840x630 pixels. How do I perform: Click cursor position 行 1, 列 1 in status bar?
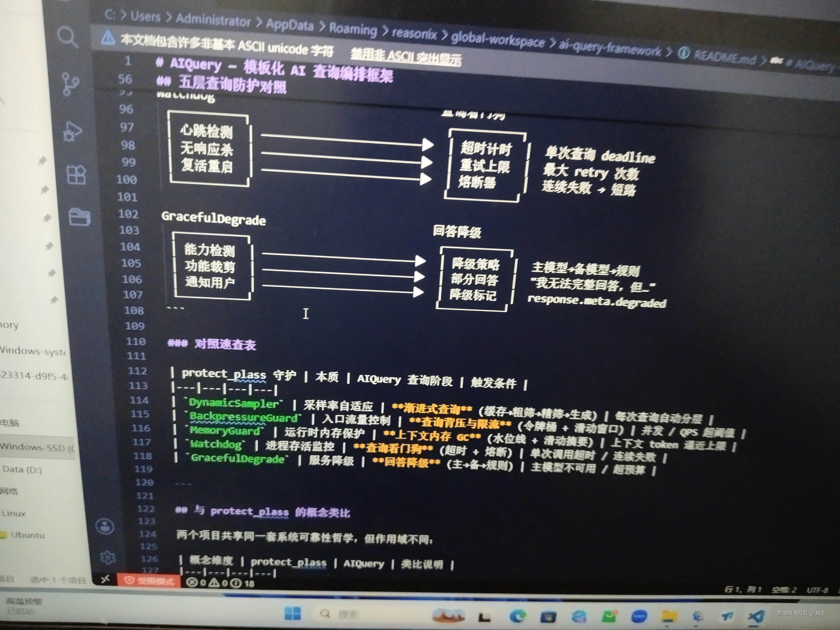point(743,589)
